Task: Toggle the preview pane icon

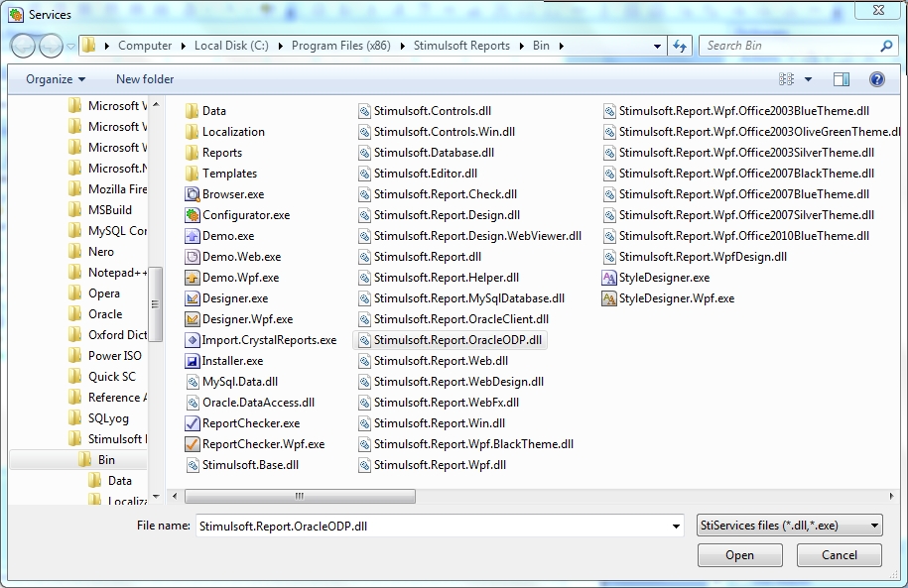Action: [841, 79]
